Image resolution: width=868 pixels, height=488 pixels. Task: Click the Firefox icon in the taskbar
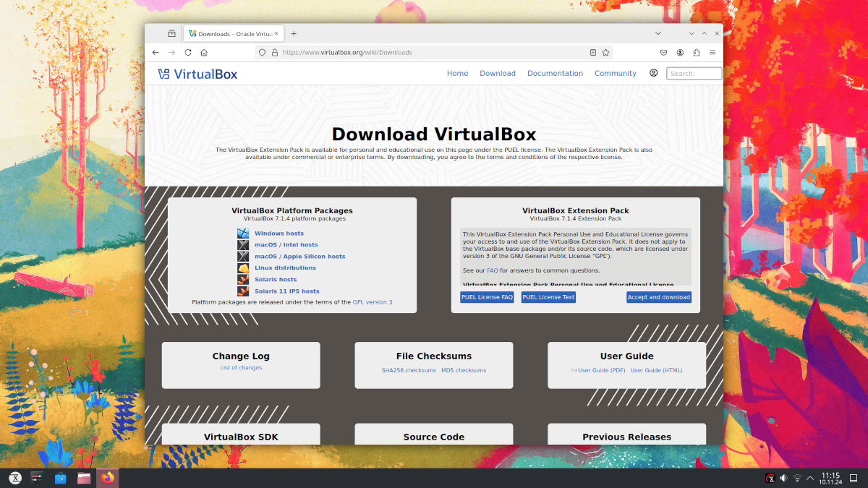108,478
